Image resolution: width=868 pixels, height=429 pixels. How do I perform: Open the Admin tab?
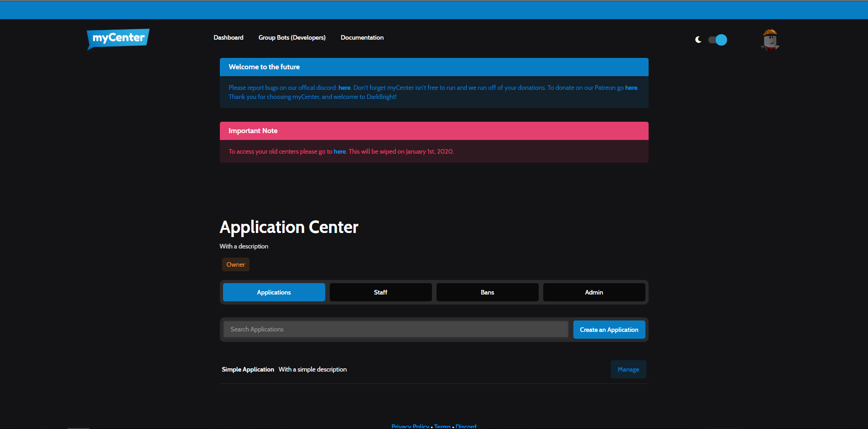(593, 292)
